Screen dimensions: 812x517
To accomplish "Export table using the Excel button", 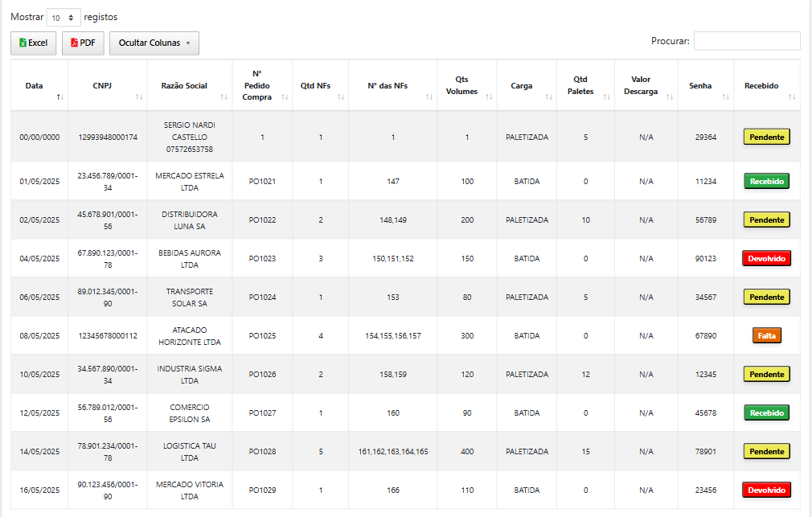I will tap(34, 43).
